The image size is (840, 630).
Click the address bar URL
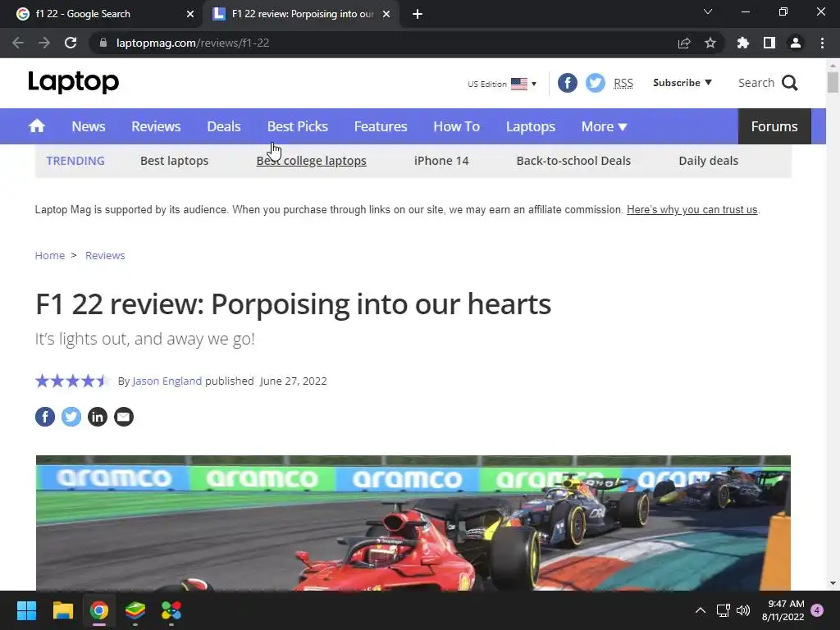point(193,43)
